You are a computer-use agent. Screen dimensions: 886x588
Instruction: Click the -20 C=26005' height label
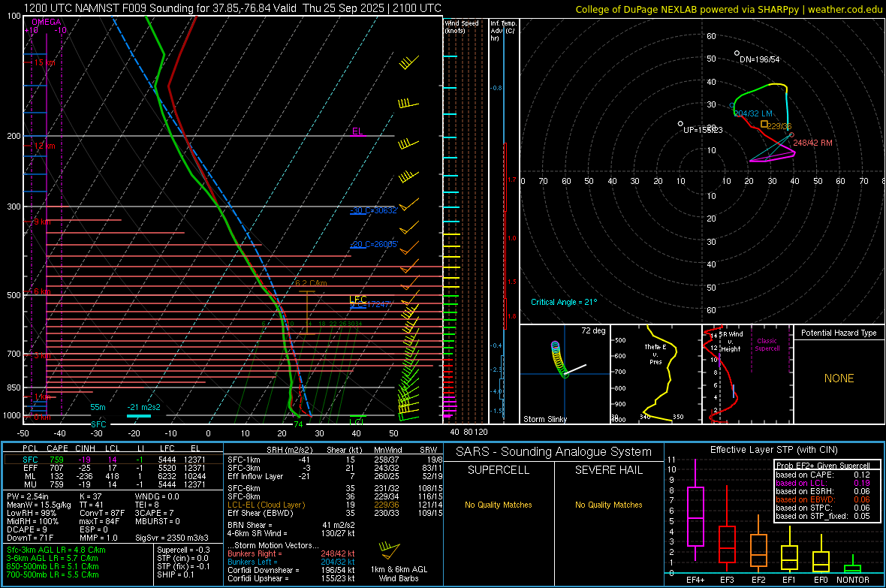click(x=374, y=244)
